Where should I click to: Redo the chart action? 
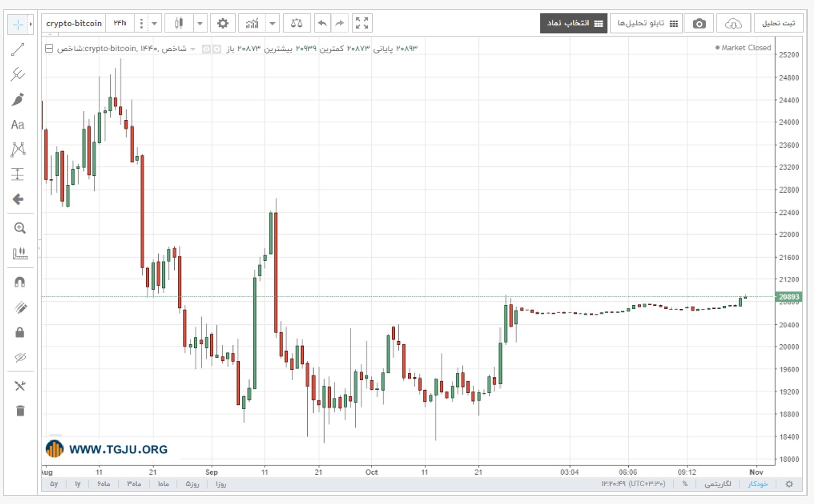(x=340, y=23)
